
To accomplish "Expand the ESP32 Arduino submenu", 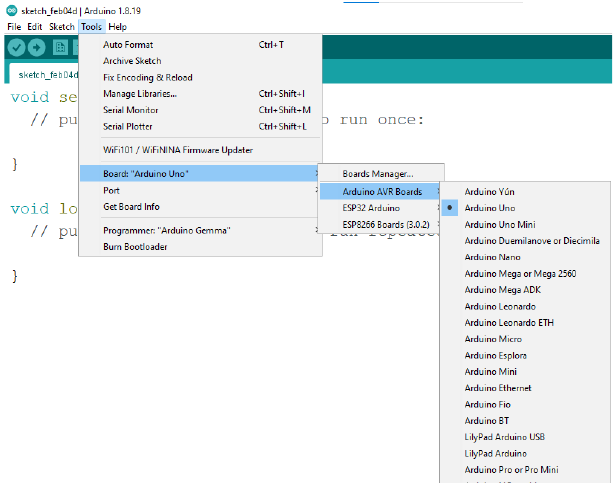I will [x=381, y=208].
